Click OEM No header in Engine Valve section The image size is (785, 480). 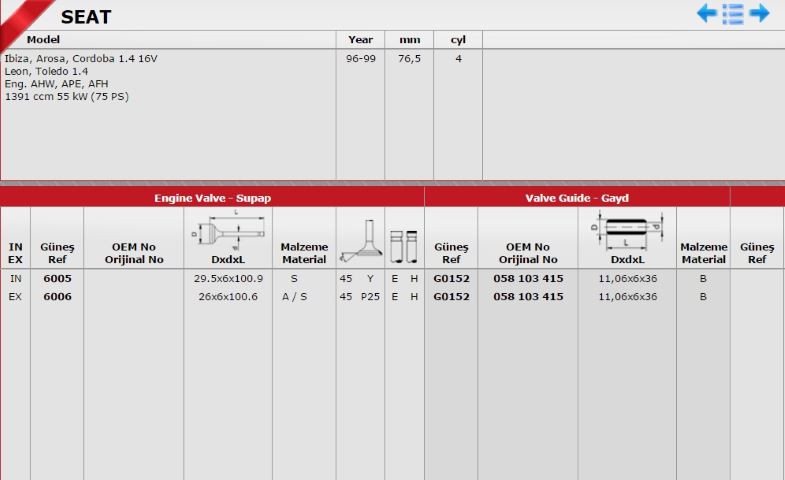click(134, 253)
